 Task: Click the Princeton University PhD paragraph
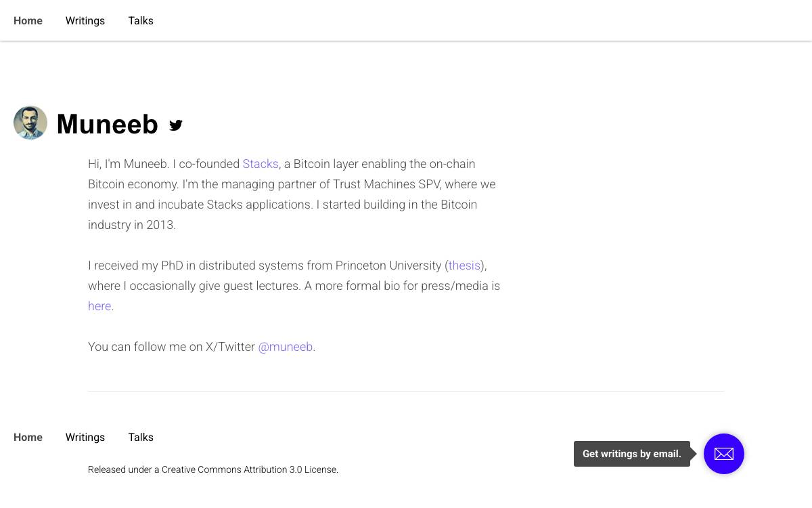(x=294, y=286)
